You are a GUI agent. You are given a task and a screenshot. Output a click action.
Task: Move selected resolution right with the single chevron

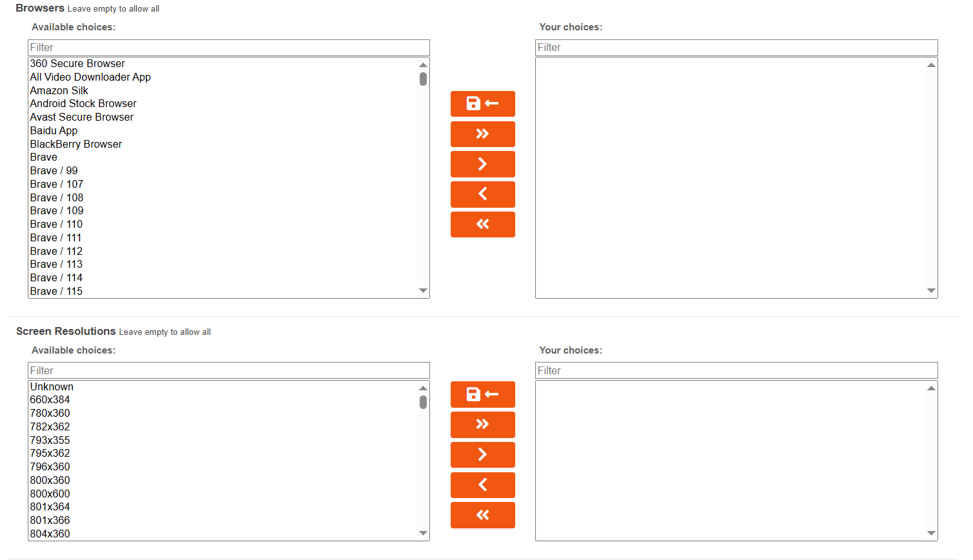tap(482, 455)
